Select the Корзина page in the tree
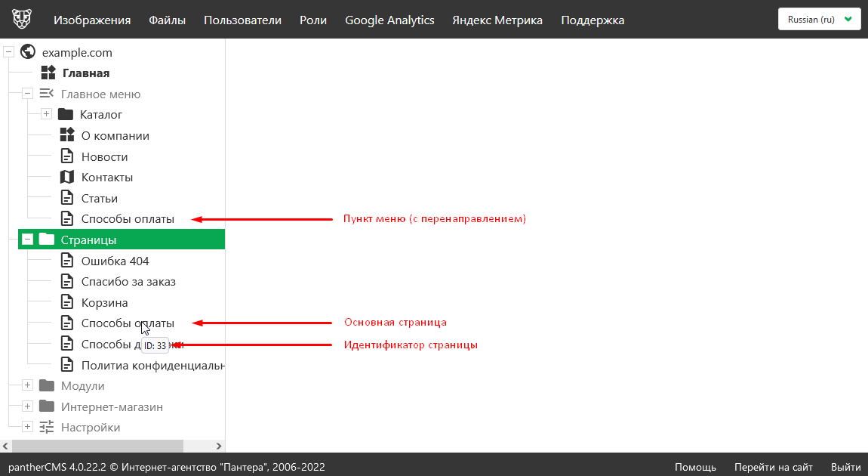 pyautogui.click(x=104, y=302)
